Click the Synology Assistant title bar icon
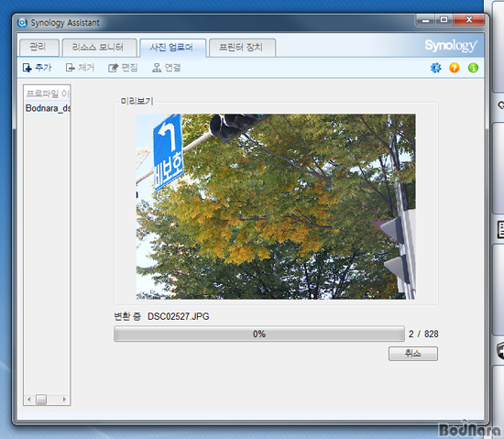The width and height of the screenshot is (504, 439). tap(22, 23)
